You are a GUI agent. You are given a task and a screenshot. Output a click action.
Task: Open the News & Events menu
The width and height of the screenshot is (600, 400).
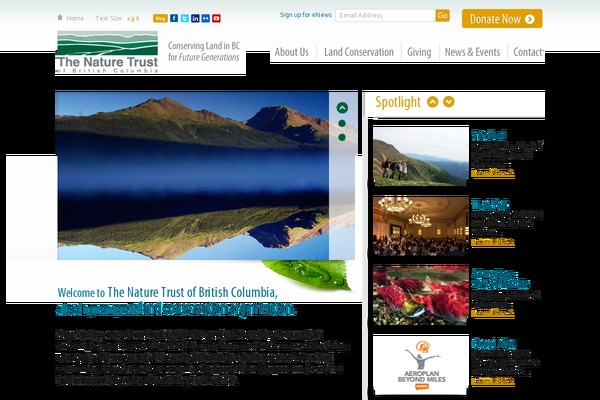[x=472, y=52]
